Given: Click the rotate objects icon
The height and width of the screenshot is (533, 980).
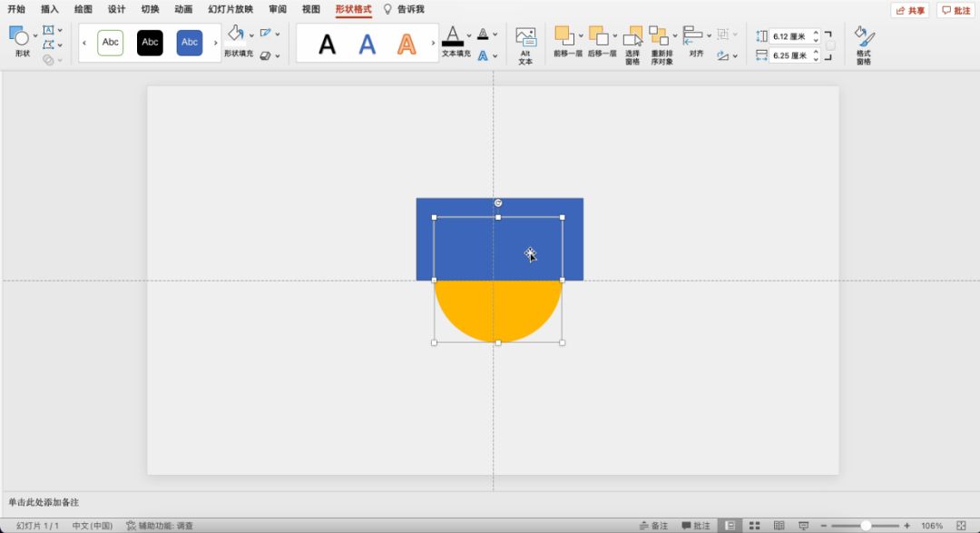Looking at the screenshot, I should 723,55.
